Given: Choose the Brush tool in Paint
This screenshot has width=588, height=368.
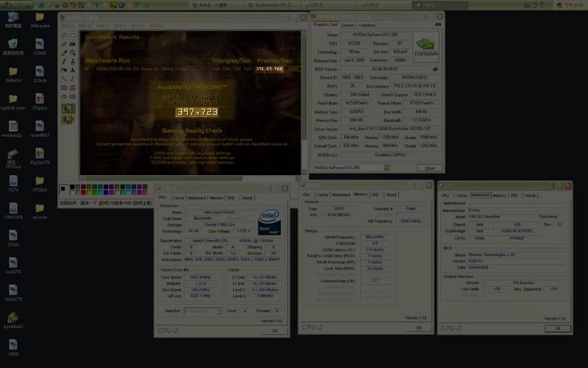Looking at the screenshot, I should pyautogui.click(x=73, y=61).
